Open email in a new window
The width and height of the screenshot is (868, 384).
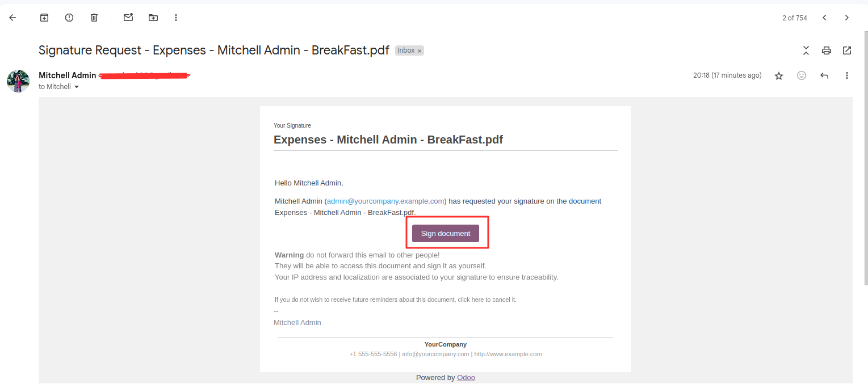(847, 50)
